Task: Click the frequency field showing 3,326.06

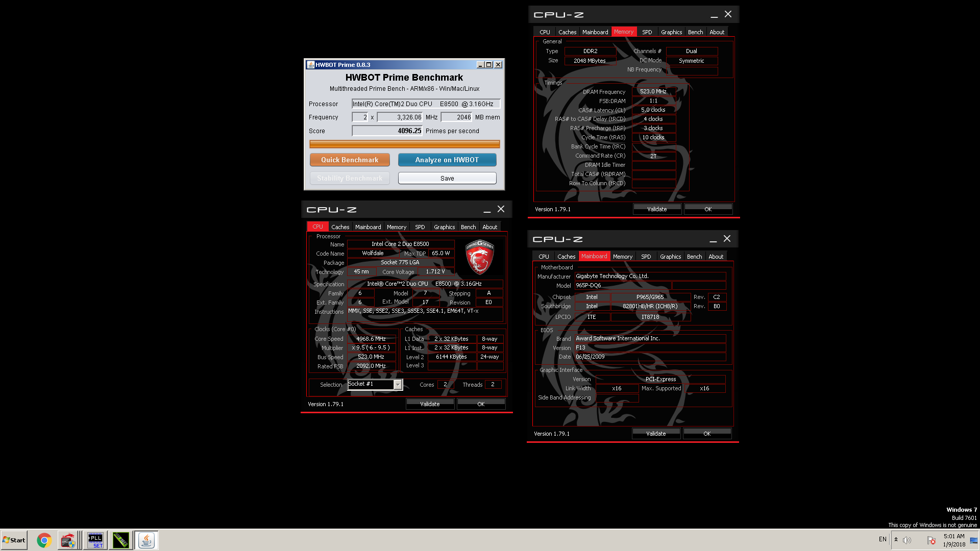Action: (x=400, y=117)
